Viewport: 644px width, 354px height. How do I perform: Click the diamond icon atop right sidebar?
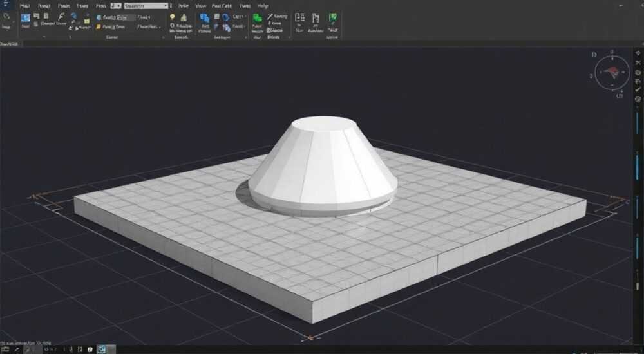(638, 53)
